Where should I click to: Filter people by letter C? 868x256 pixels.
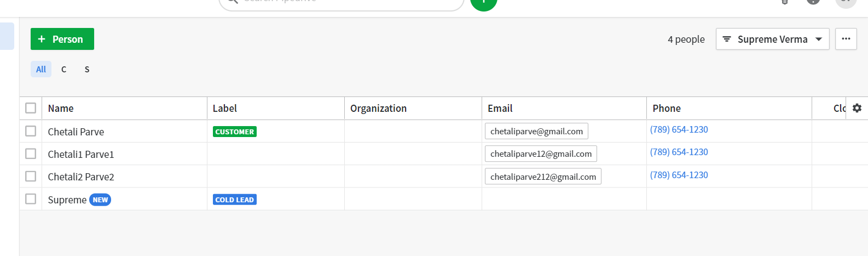(64, 69)
